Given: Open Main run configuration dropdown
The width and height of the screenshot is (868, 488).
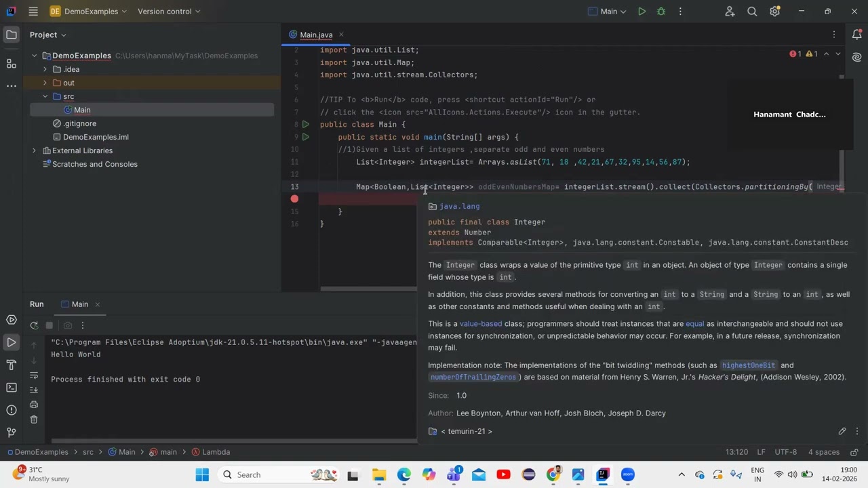Looking at the screenshot, I should point(607,12).
